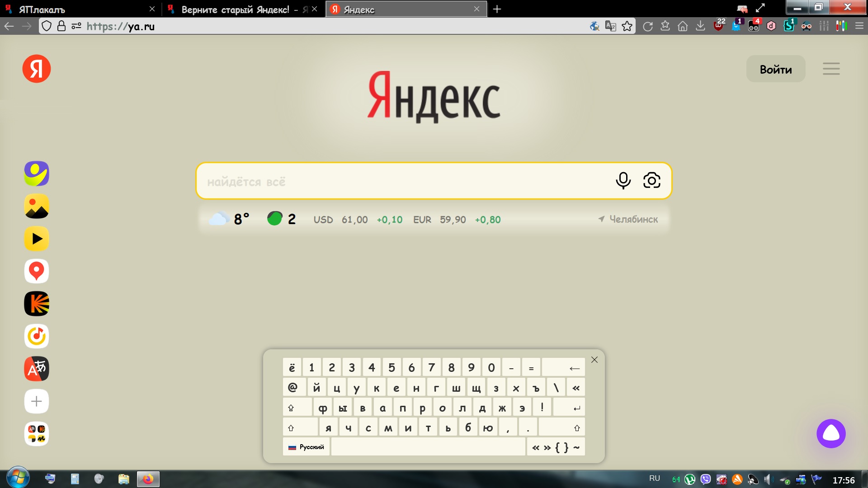The width and height of the screenshot is (868, 488).
Task: Toggle the right Shift key on virtual keyboard
Action: pos(562,427)
